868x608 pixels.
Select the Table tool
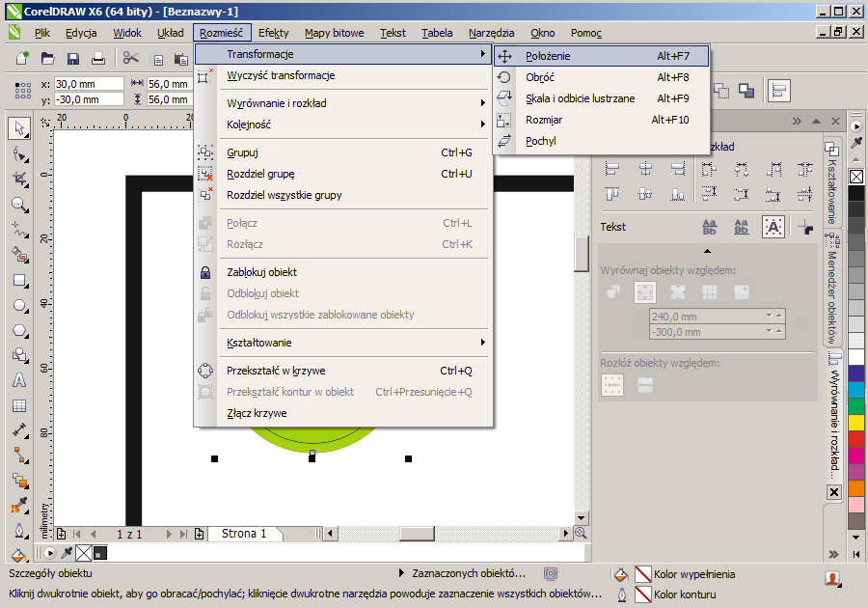pyautogui.click(x=19, y=406)
